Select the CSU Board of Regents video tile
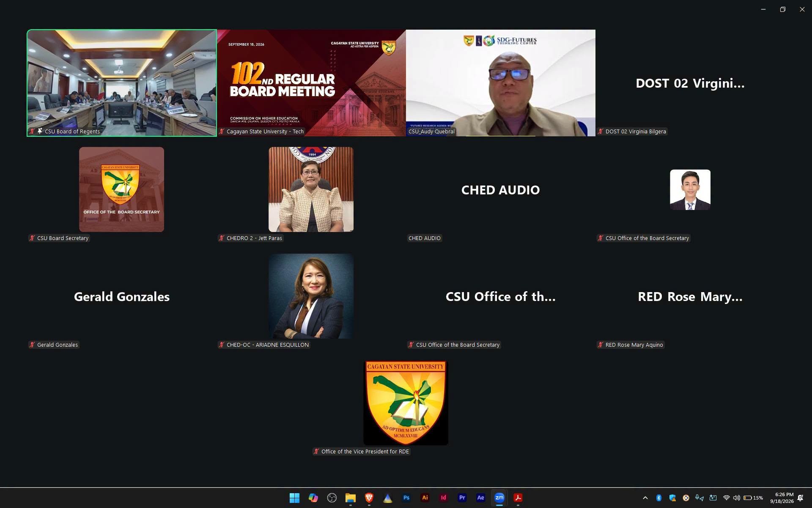Image resolution: width=812 pixels, height=508 pixels. coord(122,83)
